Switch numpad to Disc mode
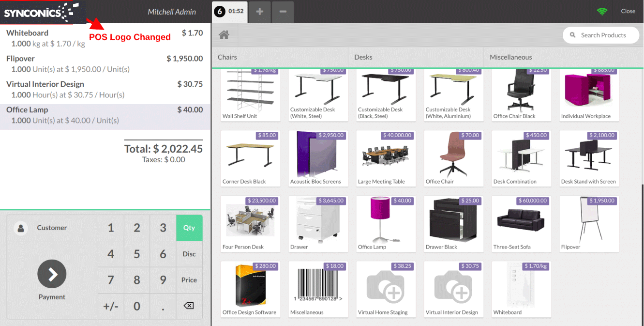This screenshot has height=326, width=644. point(189,254)
